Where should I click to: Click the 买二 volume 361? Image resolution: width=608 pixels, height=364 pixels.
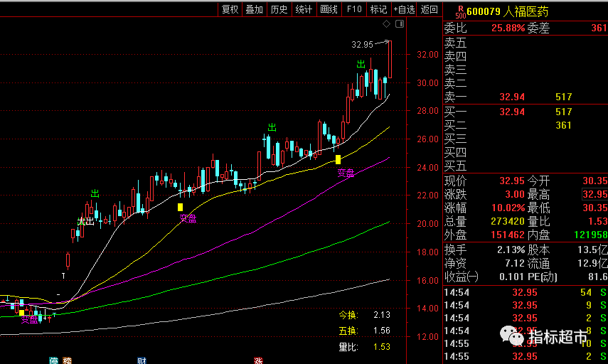click(563, 125)
